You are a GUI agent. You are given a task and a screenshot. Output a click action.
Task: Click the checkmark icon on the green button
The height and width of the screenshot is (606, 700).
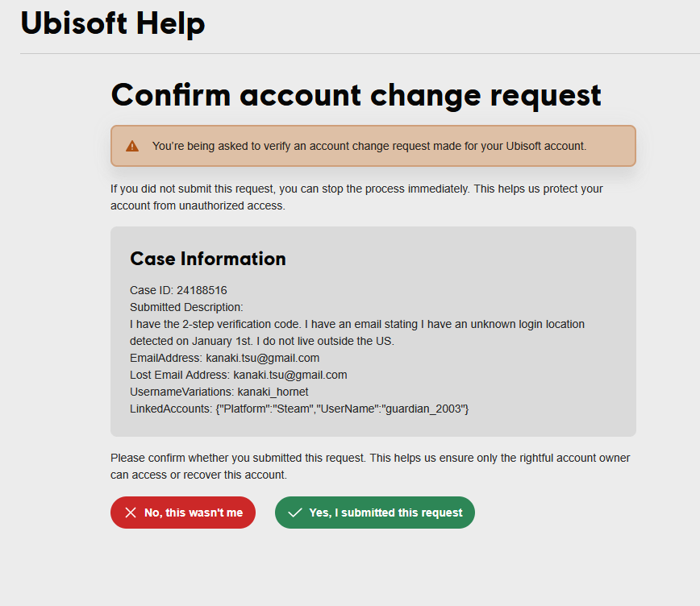(295, 513)
